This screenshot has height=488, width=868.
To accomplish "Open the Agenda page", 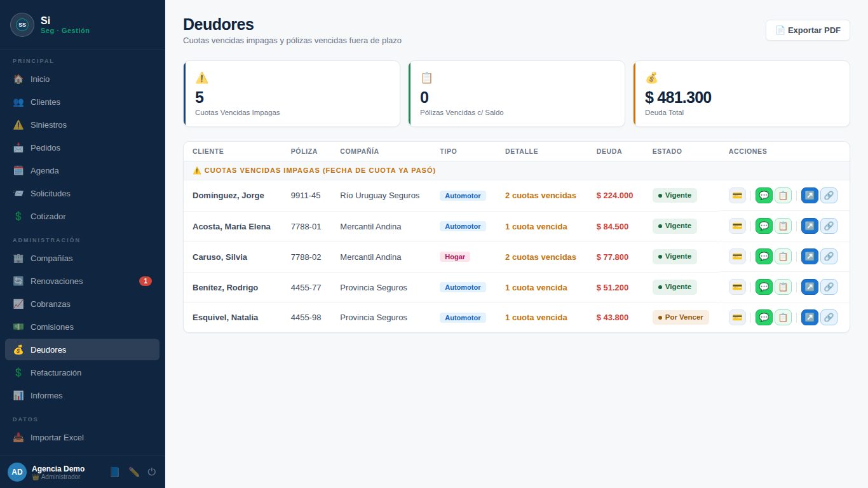I will (82, 171).
